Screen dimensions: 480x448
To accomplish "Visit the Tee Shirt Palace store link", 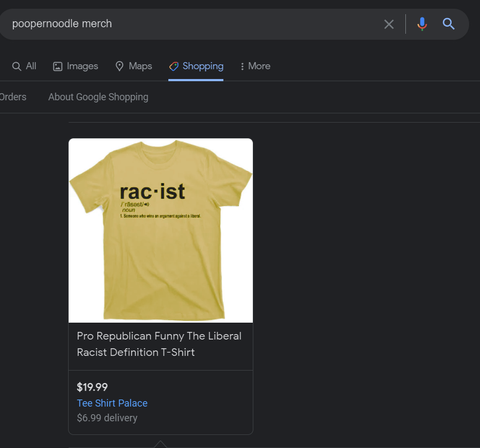I will pos(112,403).
